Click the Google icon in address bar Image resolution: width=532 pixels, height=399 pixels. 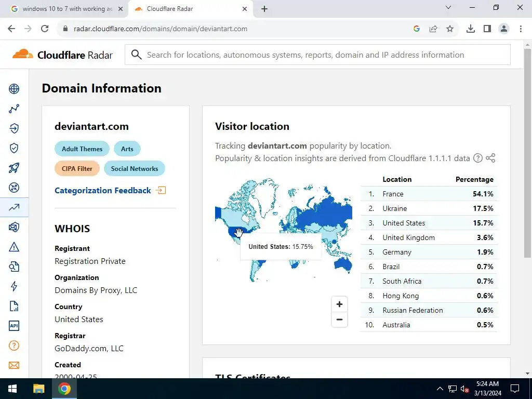pyautogui.click(x=417, y=29)
